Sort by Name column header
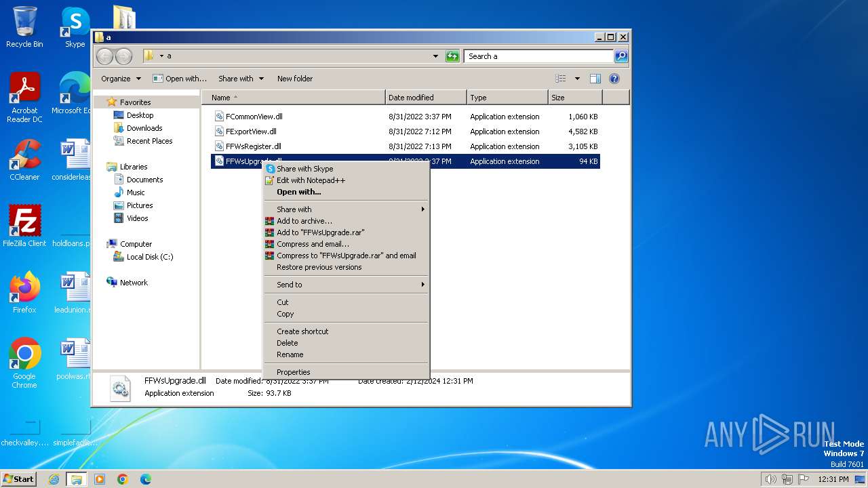Screen dimensions: 868x488 (x=294, y=98)
